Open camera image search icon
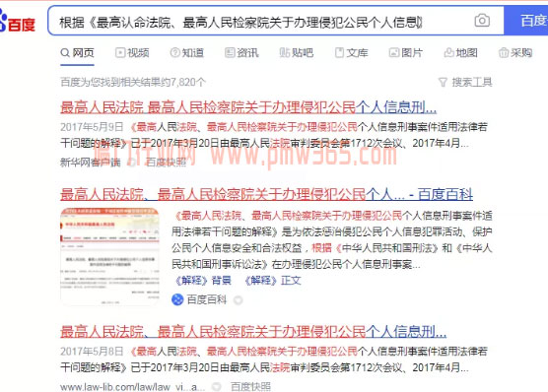 482,21
